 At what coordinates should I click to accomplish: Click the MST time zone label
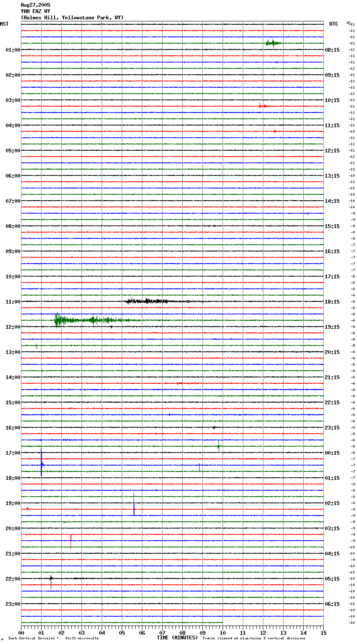coord(4,24)
